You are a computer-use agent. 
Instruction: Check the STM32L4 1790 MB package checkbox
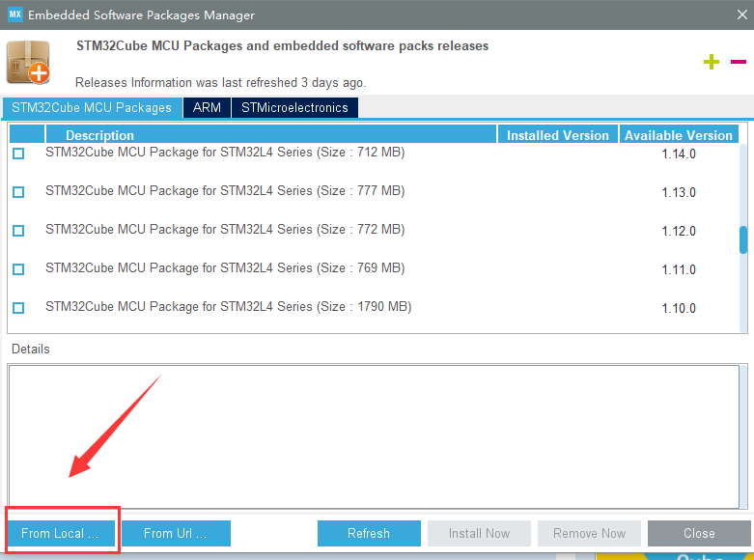point(18,307)
